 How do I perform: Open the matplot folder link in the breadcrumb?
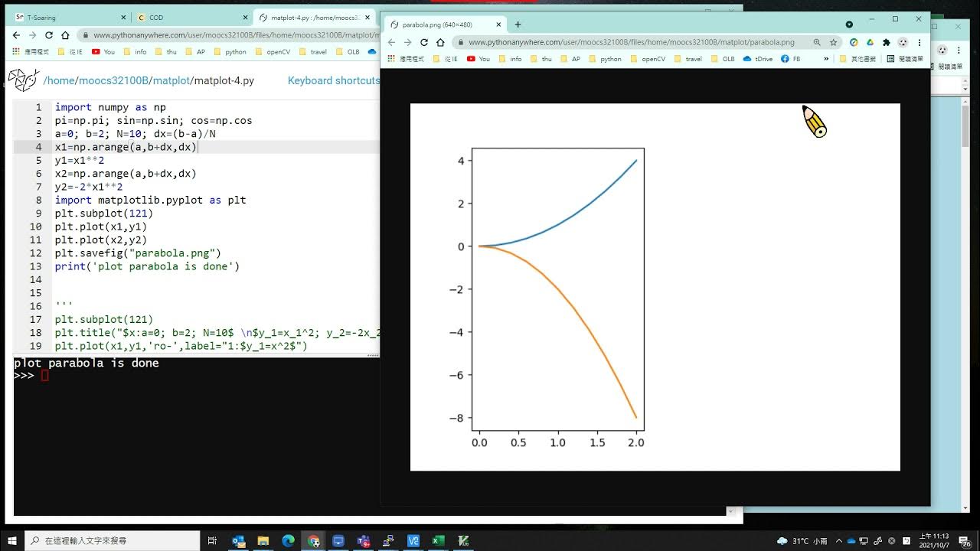[170, 80]
